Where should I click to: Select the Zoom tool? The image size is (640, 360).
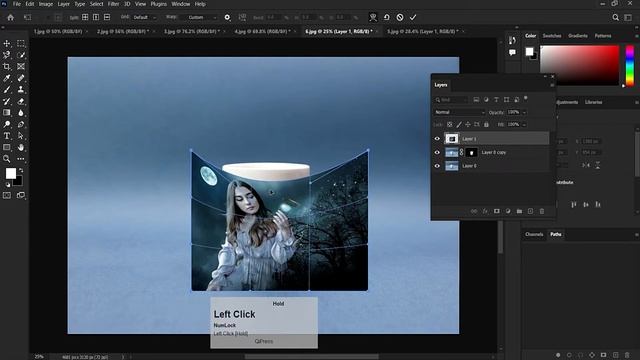(7, 159)
